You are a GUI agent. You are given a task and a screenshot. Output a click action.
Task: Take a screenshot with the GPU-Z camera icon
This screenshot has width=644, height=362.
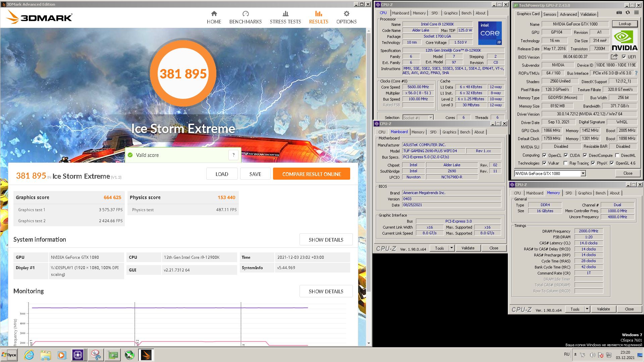[619, 13]
